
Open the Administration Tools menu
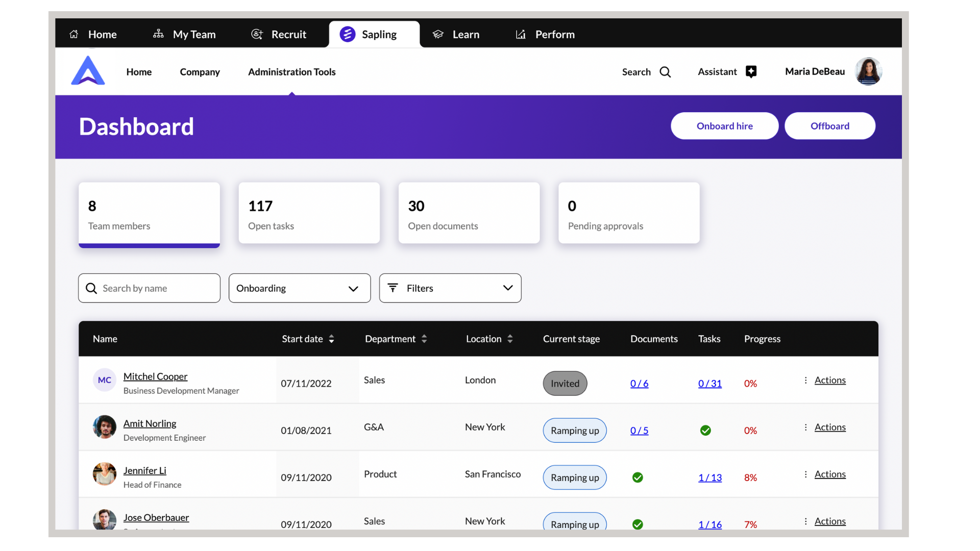[x=291, y=72]
